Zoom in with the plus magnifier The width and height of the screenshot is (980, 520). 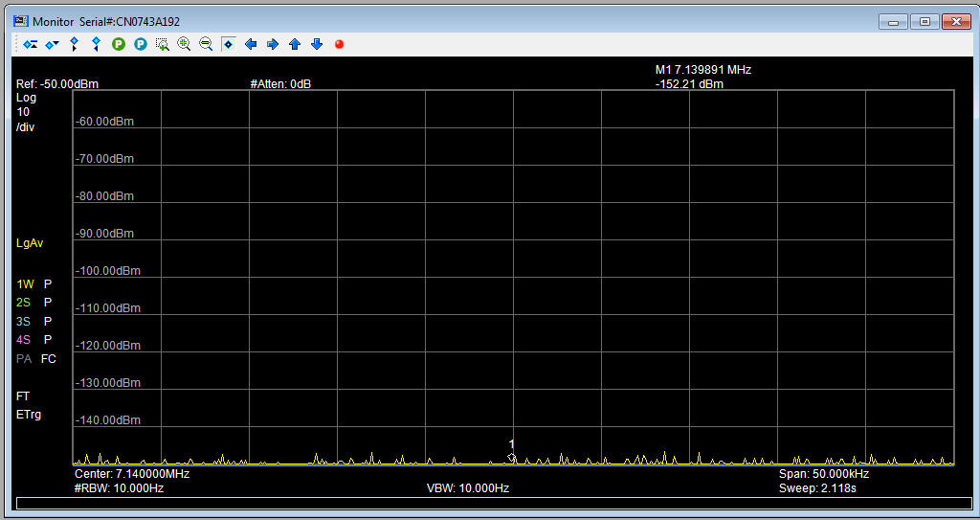184,44
